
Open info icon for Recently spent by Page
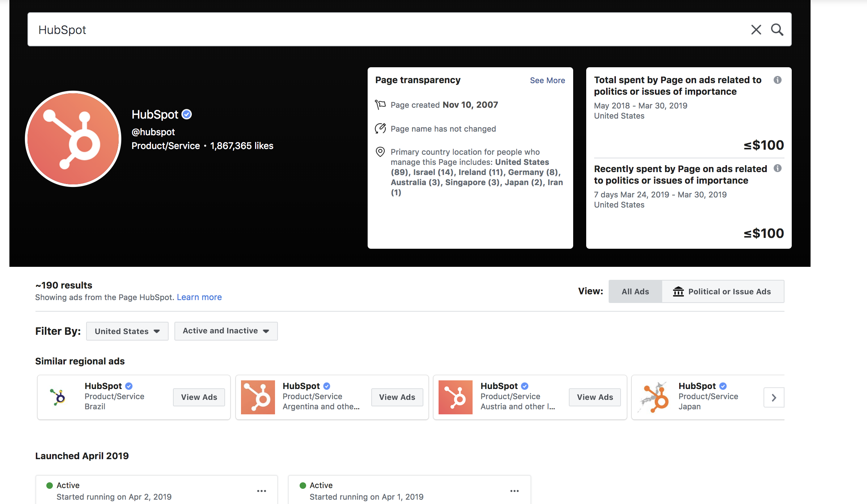[x=777, y=168]
